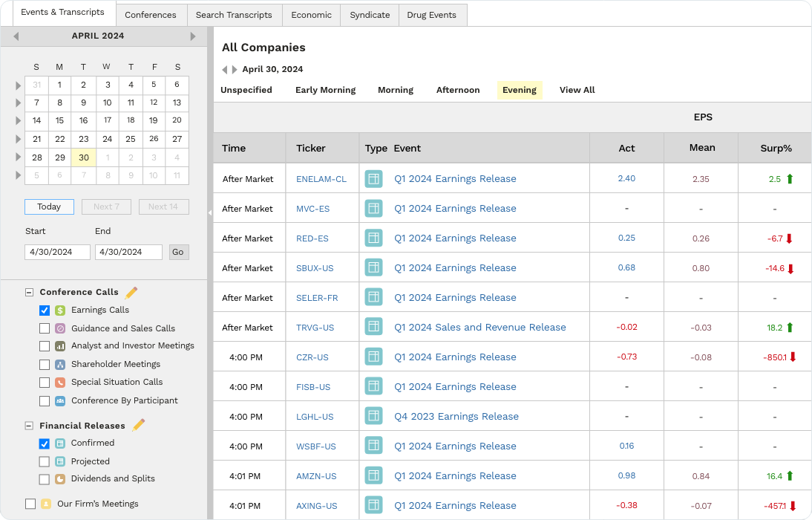Viewport: 812px width, 520px height.
Task: Uncheck the Confirmed checkbox
Action: pyautogui.click(x=45, y=443)
